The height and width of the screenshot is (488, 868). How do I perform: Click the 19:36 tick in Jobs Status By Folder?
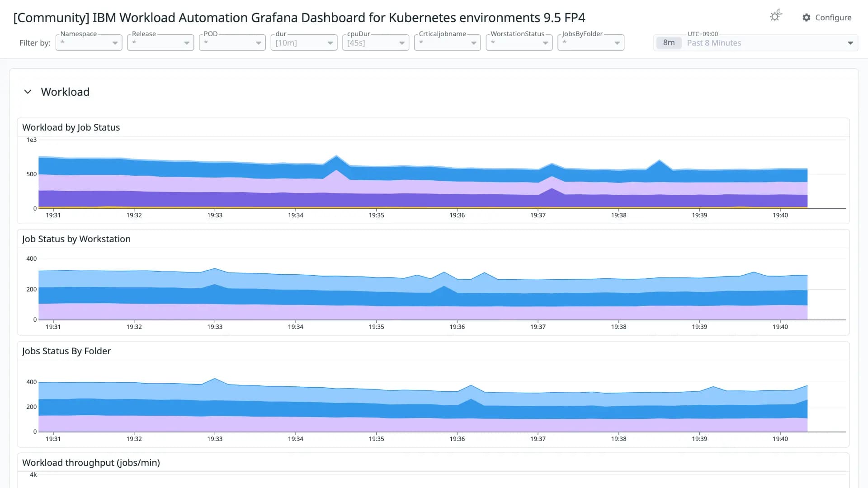click(457, 439)
